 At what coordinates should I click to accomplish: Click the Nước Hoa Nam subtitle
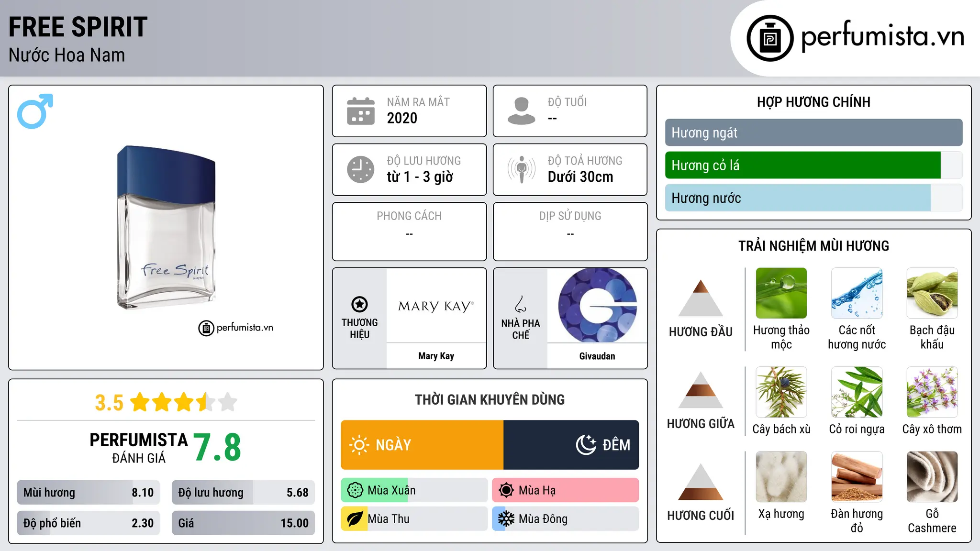coord(67,55)
